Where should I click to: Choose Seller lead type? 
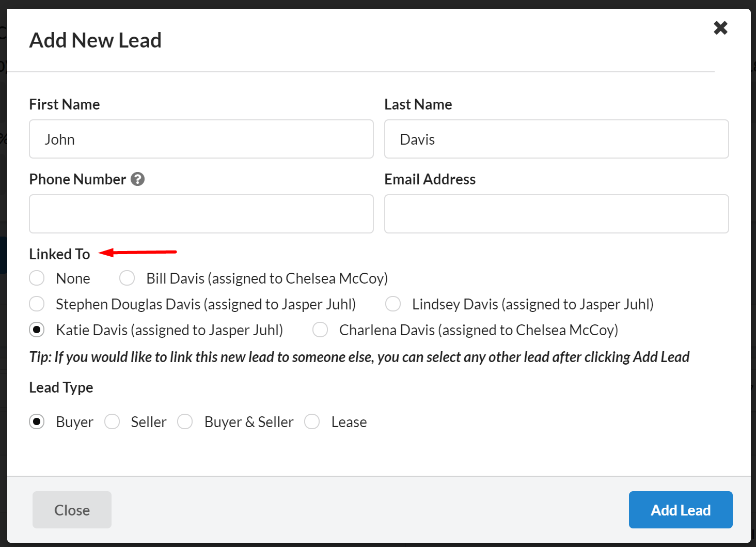click(112, 422)
